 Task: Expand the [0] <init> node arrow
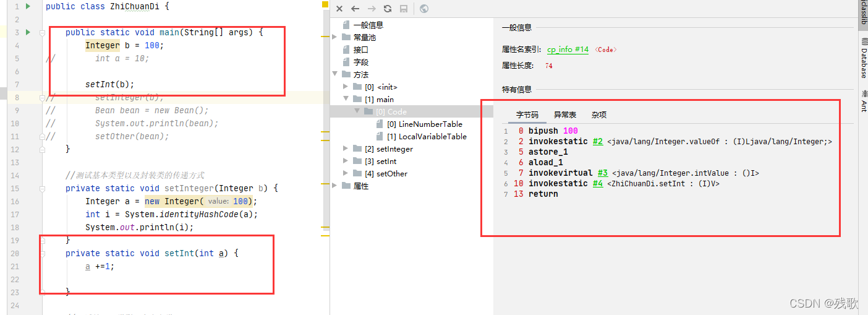pos(346,87)
